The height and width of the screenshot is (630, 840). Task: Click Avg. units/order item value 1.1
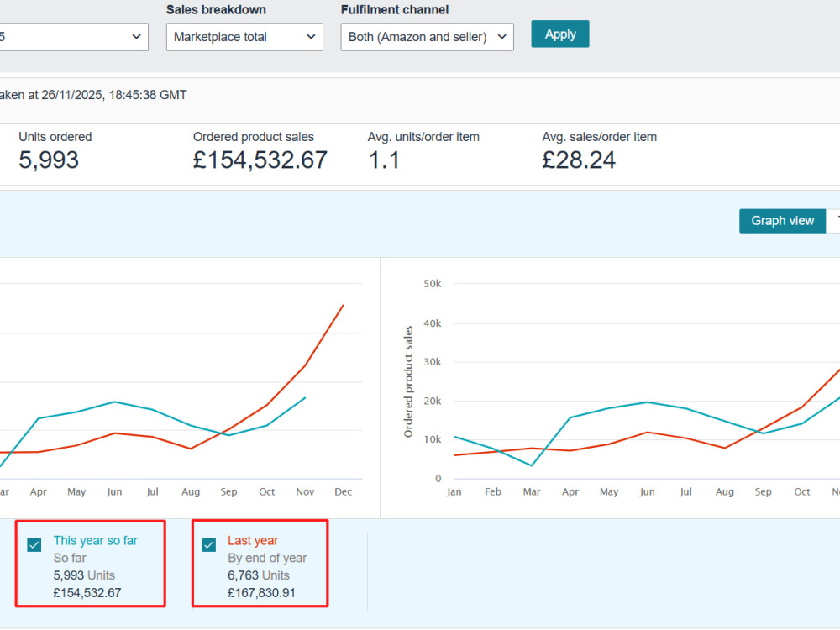click(x=384, y=160)
